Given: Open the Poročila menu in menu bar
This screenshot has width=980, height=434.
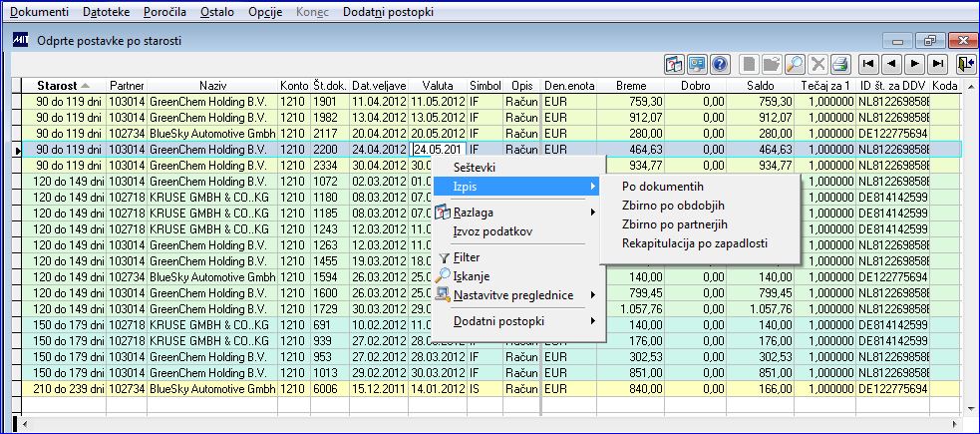Looking at the screenshot, I should tap(165, 12).
